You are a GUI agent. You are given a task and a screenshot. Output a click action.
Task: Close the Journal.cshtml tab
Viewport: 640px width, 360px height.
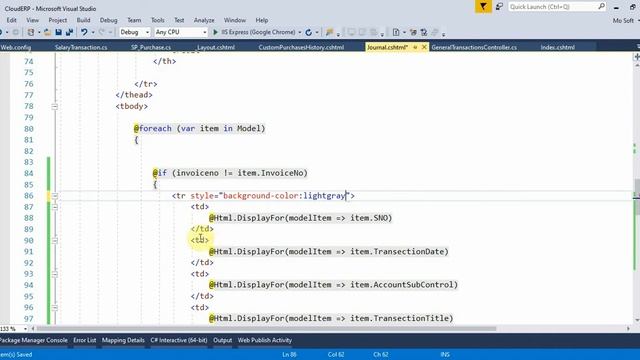point(424,47)
